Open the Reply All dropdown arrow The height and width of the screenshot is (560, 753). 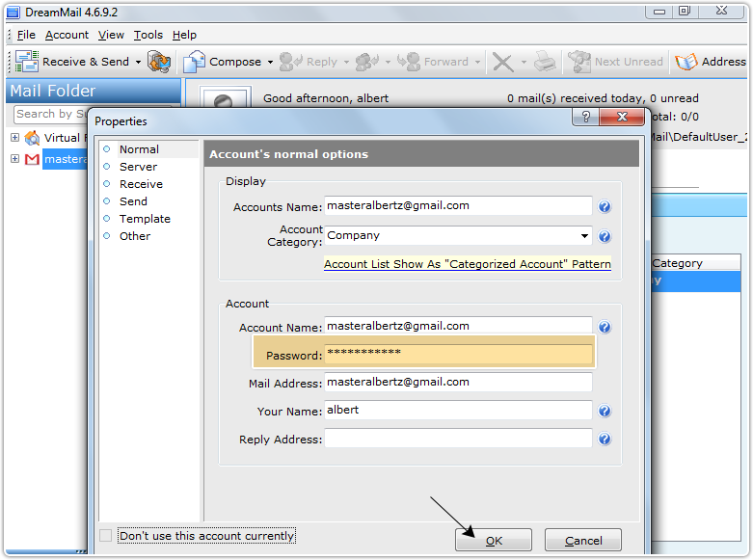388,62
